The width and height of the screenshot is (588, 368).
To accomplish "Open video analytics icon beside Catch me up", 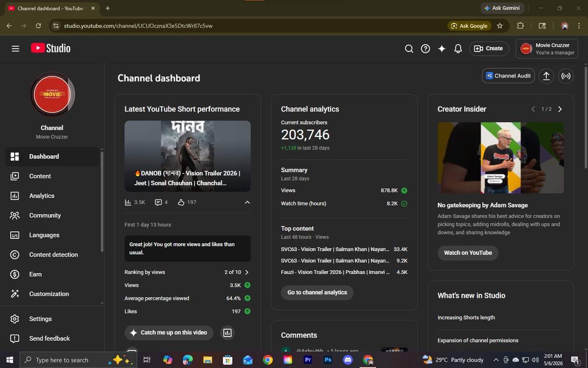I will [227, 333].
